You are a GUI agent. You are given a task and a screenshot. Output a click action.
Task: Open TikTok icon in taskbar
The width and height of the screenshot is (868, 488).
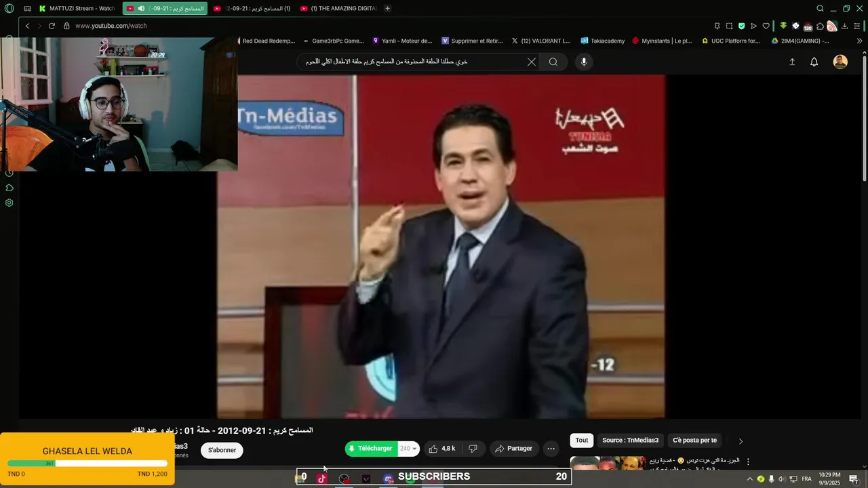point(321,478)
